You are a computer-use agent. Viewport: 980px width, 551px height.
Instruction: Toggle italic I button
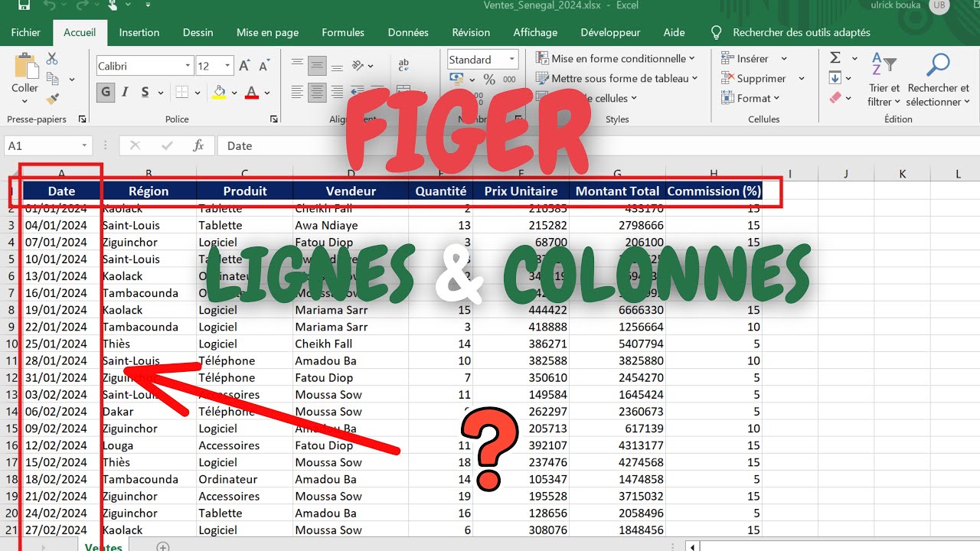pyautogui.click(x=126, y=93)
